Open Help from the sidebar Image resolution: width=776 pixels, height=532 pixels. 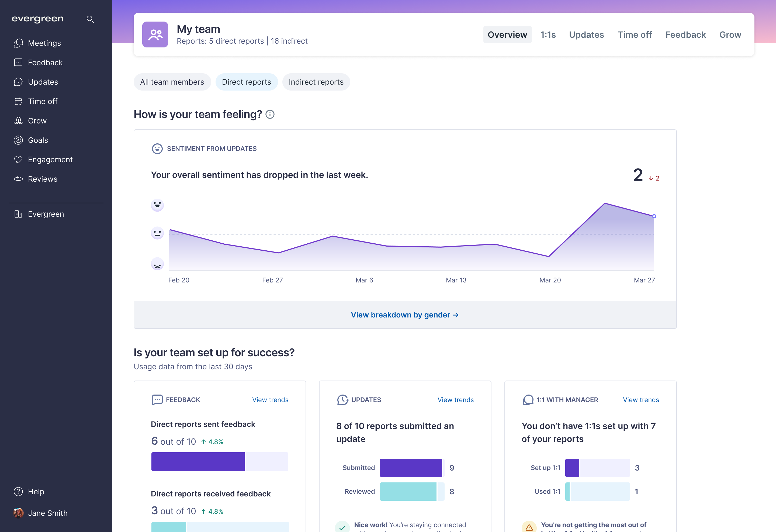click(x=36, y=491)
